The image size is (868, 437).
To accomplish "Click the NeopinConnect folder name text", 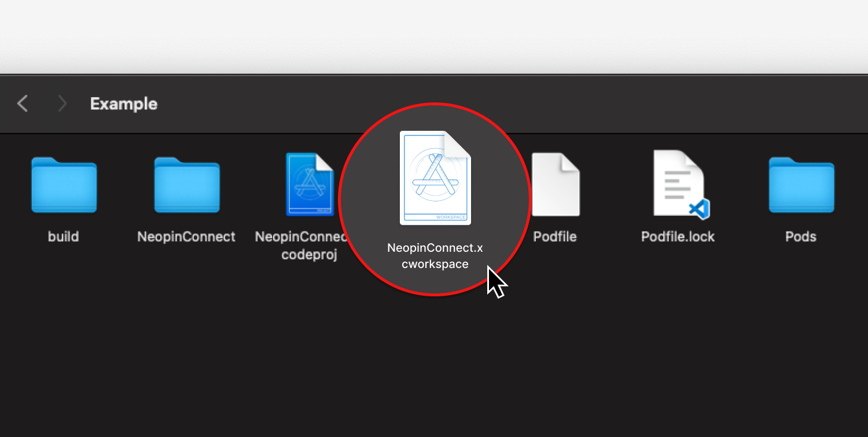I will coord(186,237).
